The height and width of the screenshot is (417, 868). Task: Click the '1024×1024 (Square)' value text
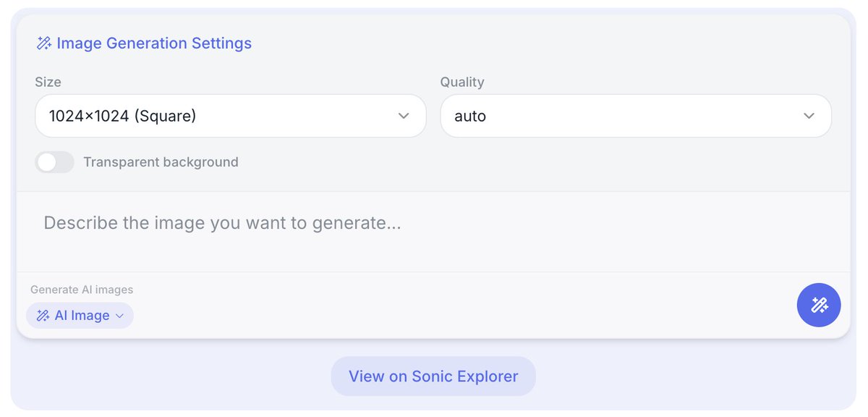[x=123, y=116]
